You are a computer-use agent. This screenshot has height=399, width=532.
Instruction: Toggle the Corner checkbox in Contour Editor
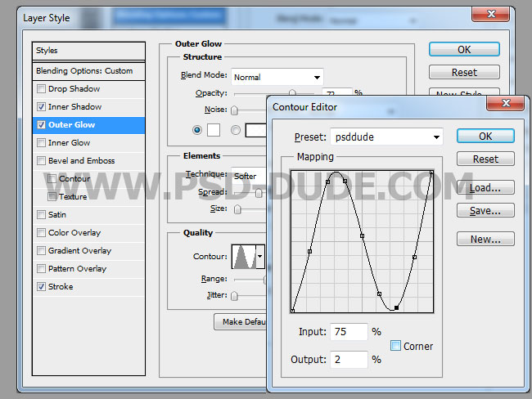pos(395,346)
